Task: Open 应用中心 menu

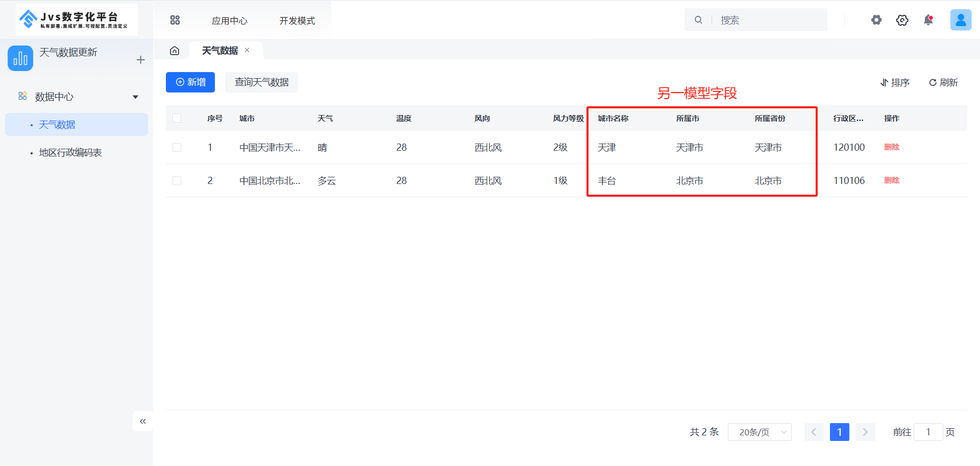Action: point(230,20)
